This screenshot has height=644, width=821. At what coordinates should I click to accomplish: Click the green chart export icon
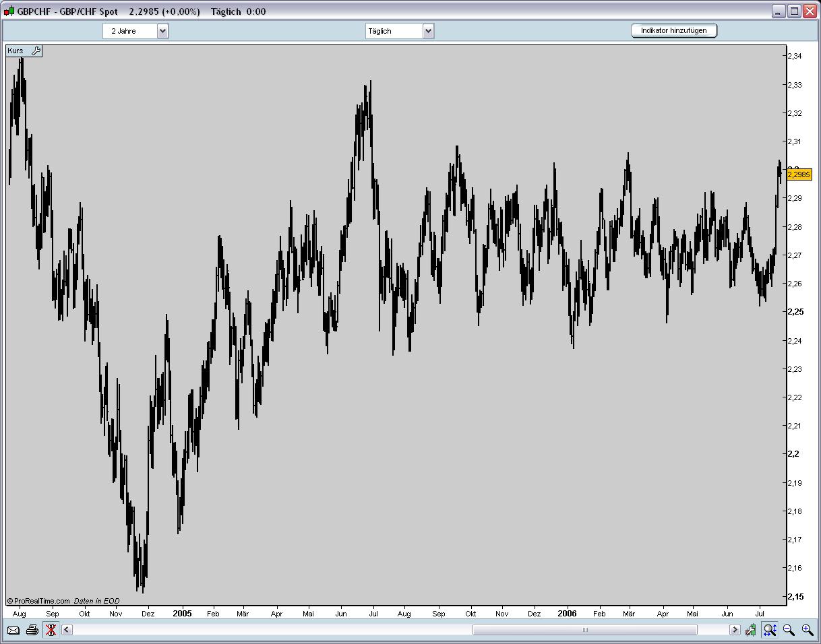(751, 630)
